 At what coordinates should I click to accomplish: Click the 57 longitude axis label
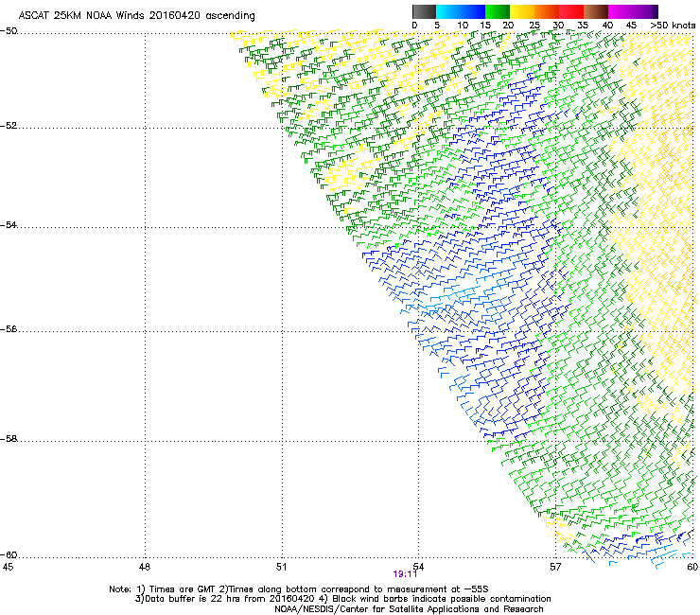(555, 567)
